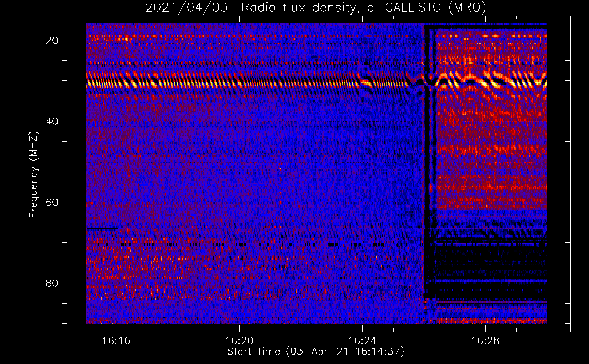Click the 'Start Time (03-Apr-21 16:14:37)' x-axis label
Image resolution: width=589 pixels, height=364 pixels.
pos(316,352)
